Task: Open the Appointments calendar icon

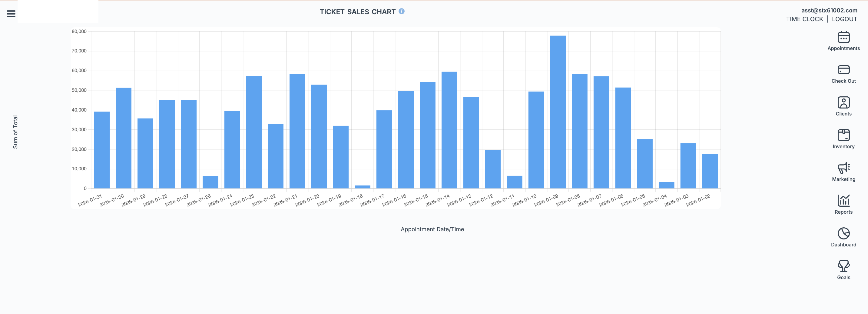Action: pos(843,38)
